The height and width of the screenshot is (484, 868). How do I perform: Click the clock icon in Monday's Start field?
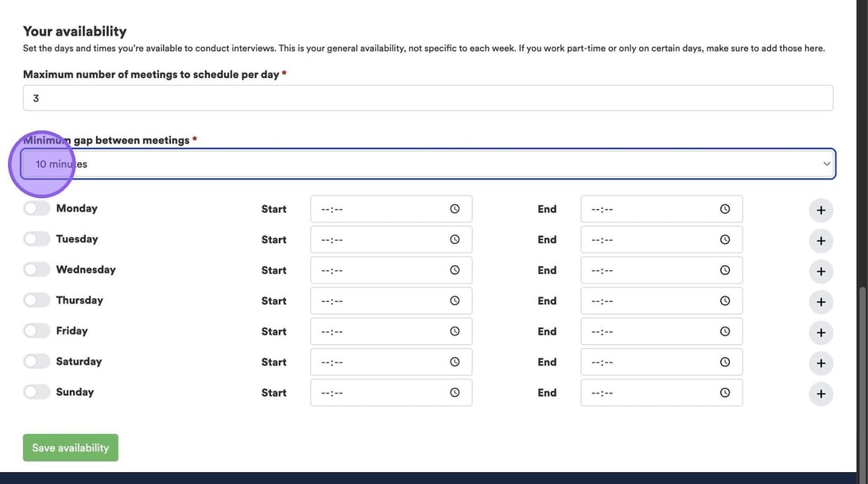pos(455,209)
